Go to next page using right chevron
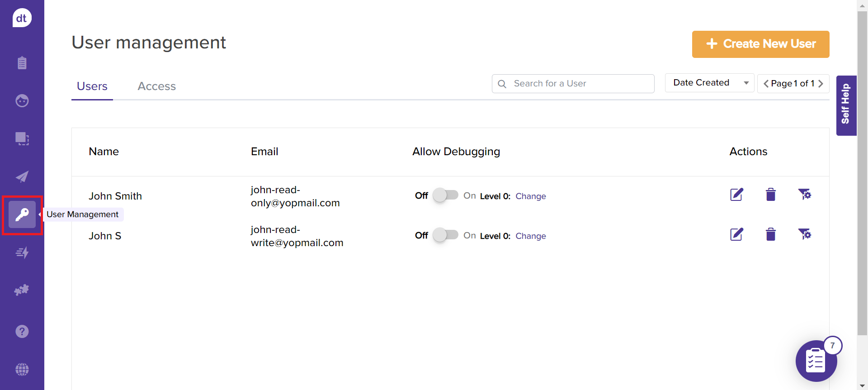Viewport: 868px width, 390px height. 821,84
